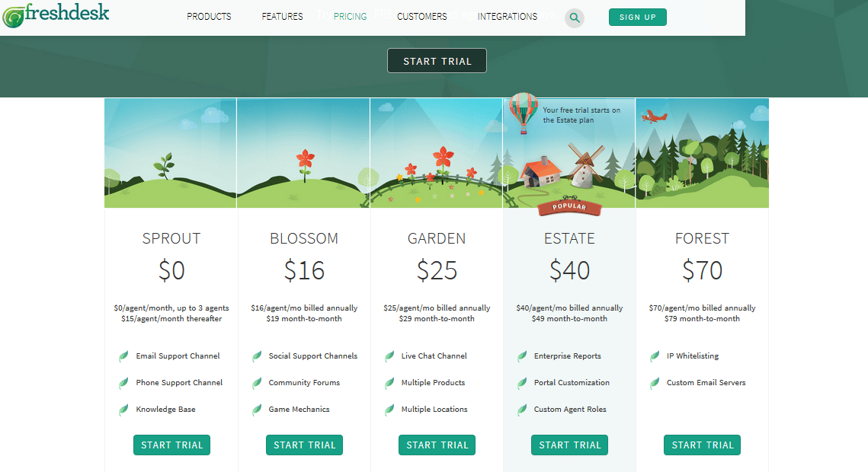This screenshot has width=868, height=472.
Task: Start trial for the Garden plan
Action: click(x=437, y=445)
